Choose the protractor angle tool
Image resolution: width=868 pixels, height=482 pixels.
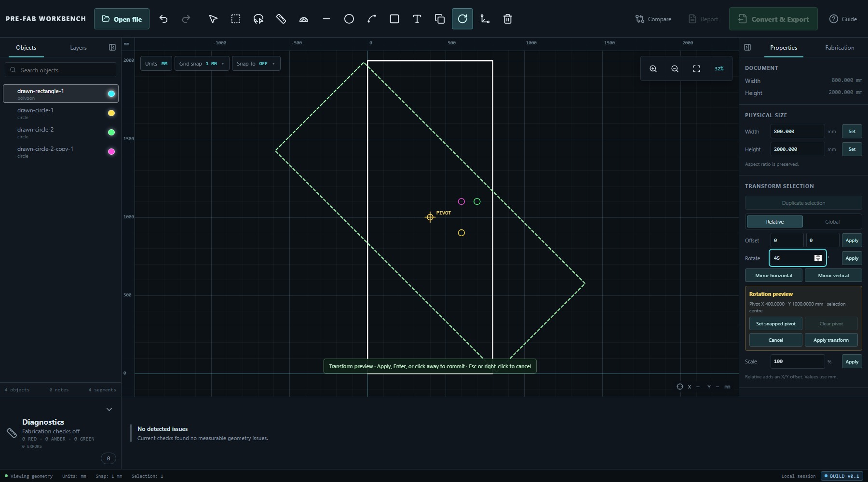[x=304, y=19]
